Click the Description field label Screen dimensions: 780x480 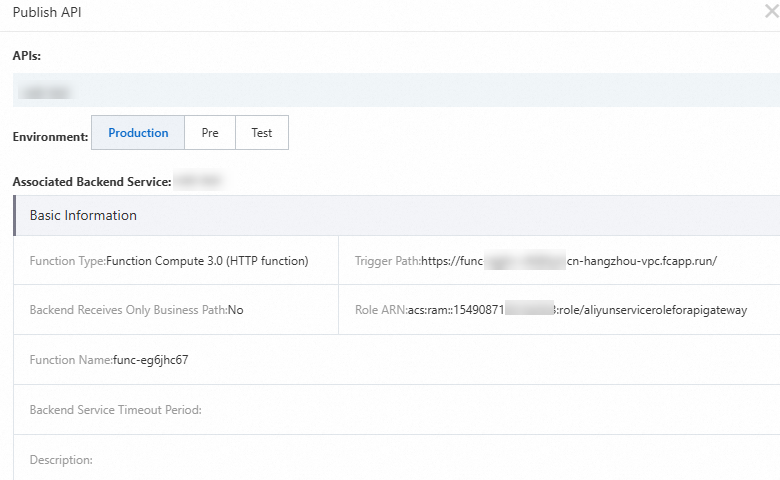(61, 460)
